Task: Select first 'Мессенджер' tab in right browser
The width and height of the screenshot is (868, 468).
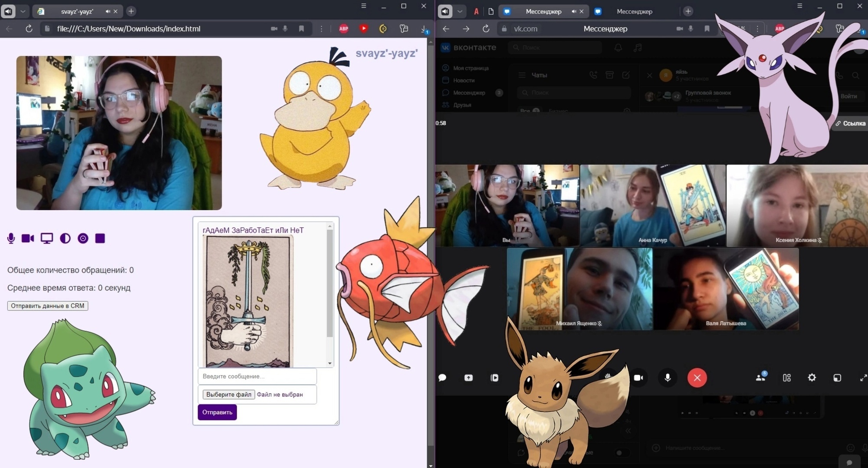Action: click(543, 11)
